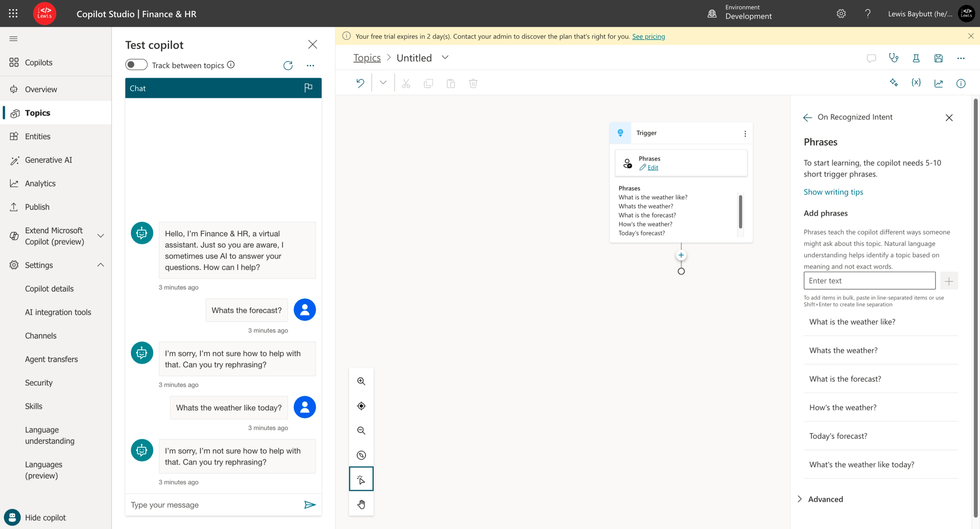Save the topic with the disk icon
Viewport: 980px width, 529px height.
pyautogui.click(x=938, y=58)
